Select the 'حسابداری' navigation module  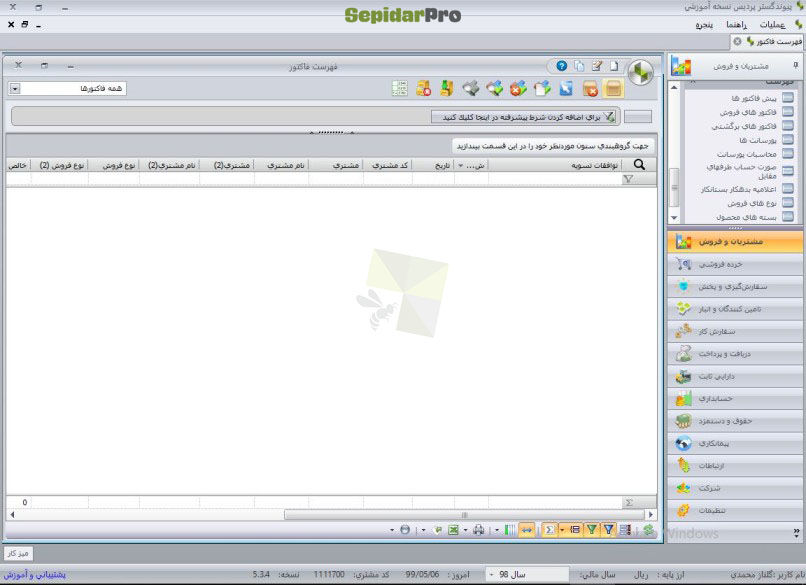(x=735, y=398)
